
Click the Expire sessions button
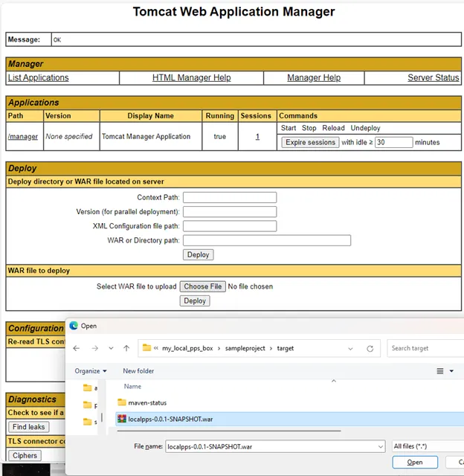pos(310,142)
